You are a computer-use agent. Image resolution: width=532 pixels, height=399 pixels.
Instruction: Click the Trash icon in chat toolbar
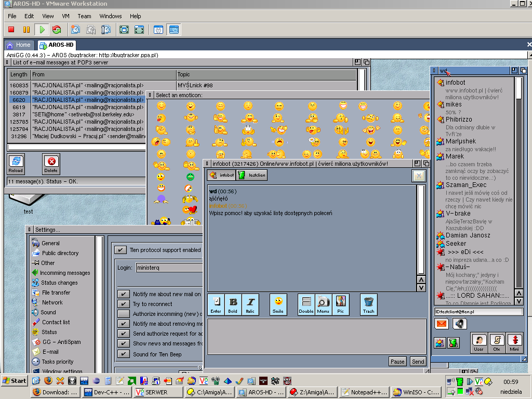368,304
